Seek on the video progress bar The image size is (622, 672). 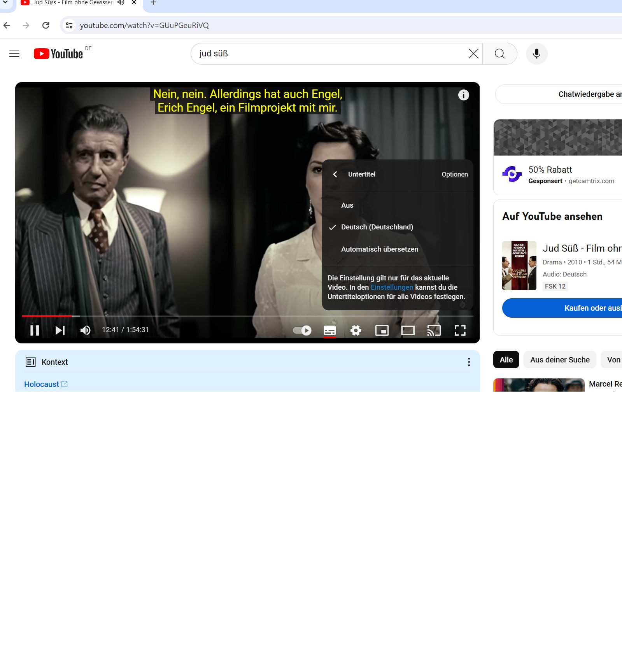(x=247, y=316)
